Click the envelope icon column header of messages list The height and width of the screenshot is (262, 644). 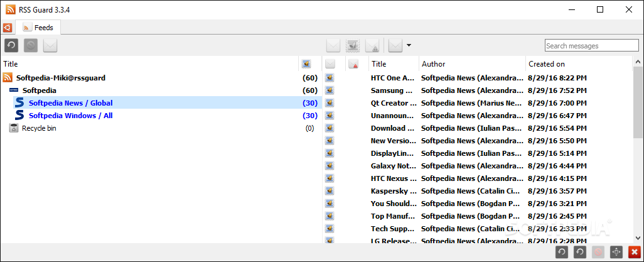click(330, 64)
